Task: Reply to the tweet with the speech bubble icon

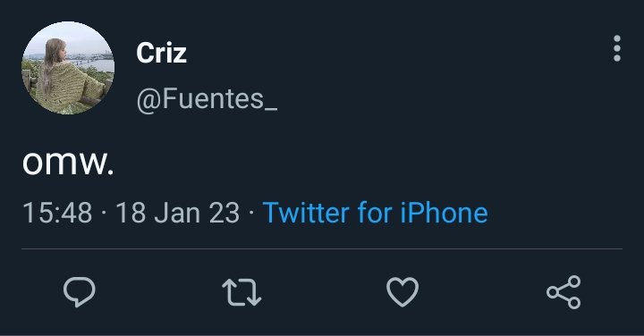Action: coord(80,292)
